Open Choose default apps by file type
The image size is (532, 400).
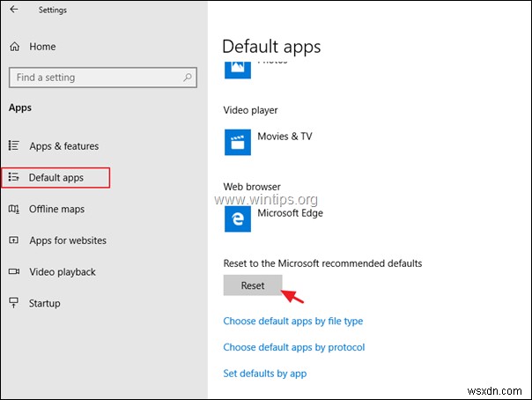[x=293, y=322]
